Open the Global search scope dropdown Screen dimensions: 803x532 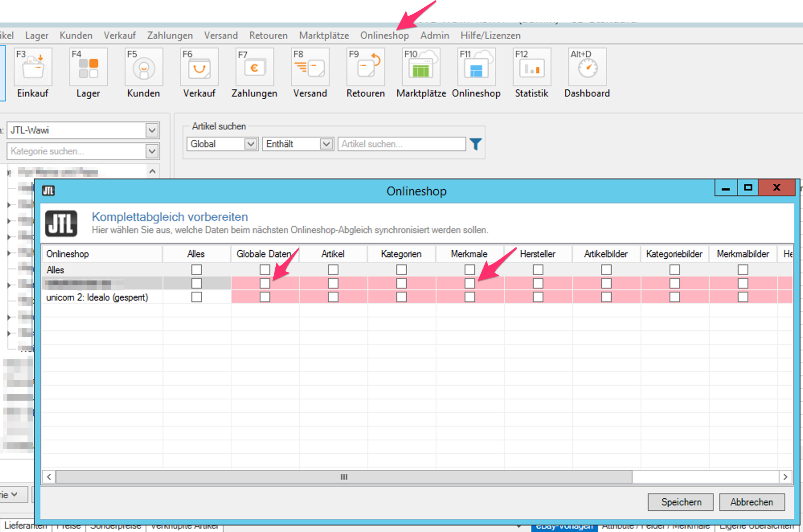click(x=251, y=144)
